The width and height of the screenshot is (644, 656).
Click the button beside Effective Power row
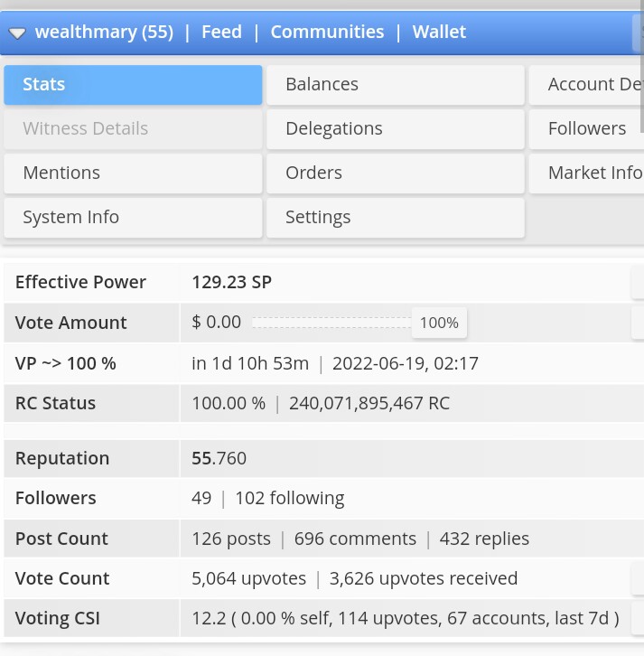point(638,282)
